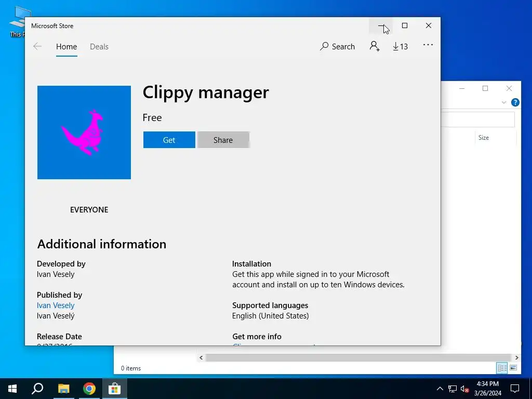The height and width of the screenshot is (399, 532).
Task: Click the Supported languages label
Action: point(270,305)
